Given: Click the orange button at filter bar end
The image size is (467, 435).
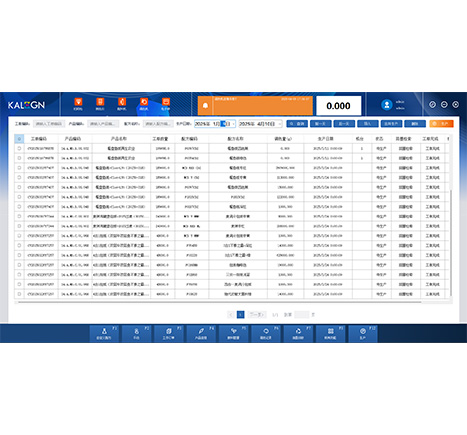Looking at the screenshot, I should tap(441, 124).
